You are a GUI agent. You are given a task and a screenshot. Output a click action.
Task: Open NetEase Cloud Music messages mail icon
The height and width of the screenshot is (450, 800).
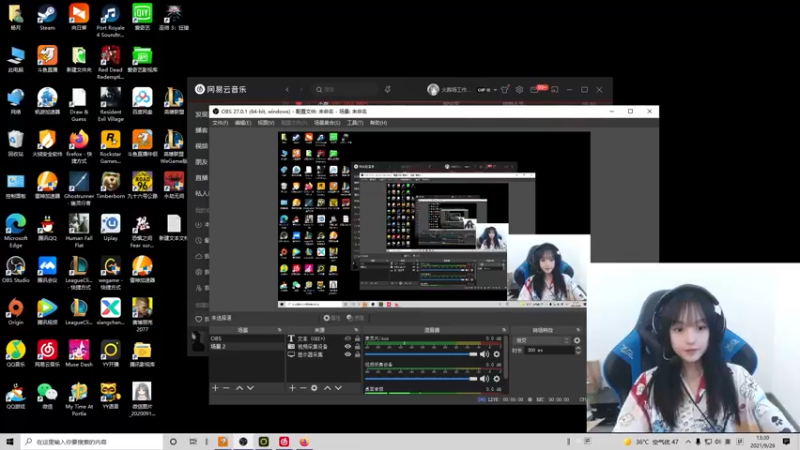[x=534, y=89]
